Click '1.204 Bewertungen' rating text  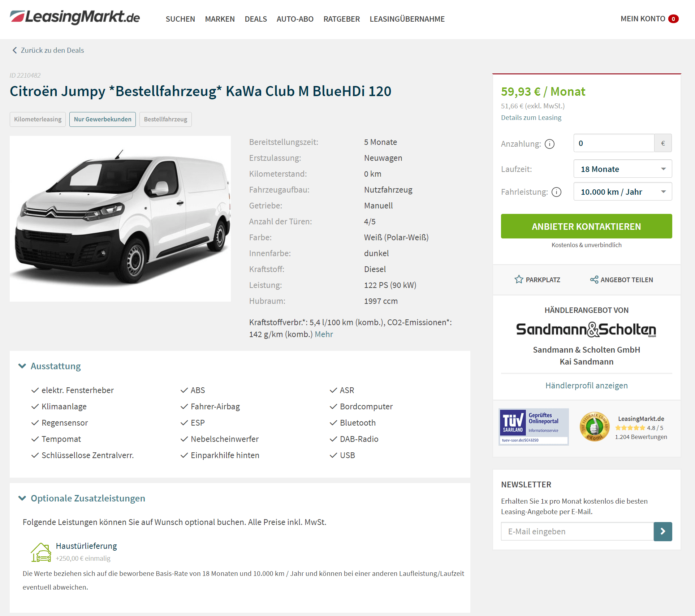click(641, 437)
